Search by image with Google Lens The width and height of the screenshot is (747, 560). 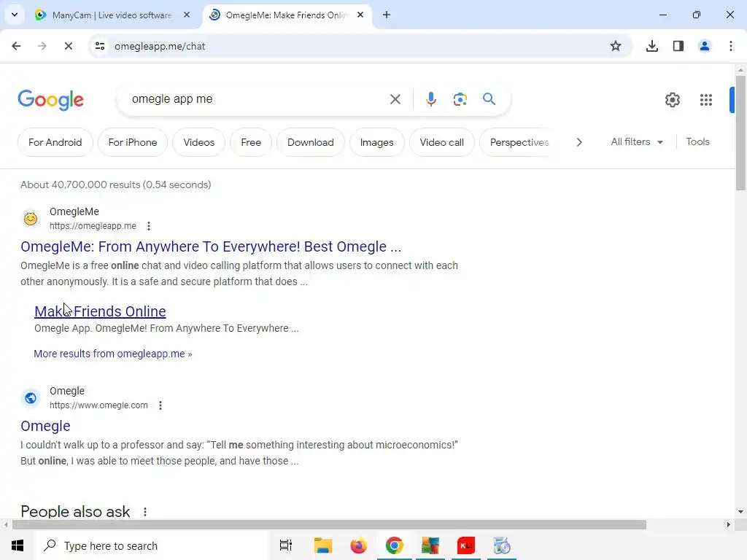(x=460, y=99)
